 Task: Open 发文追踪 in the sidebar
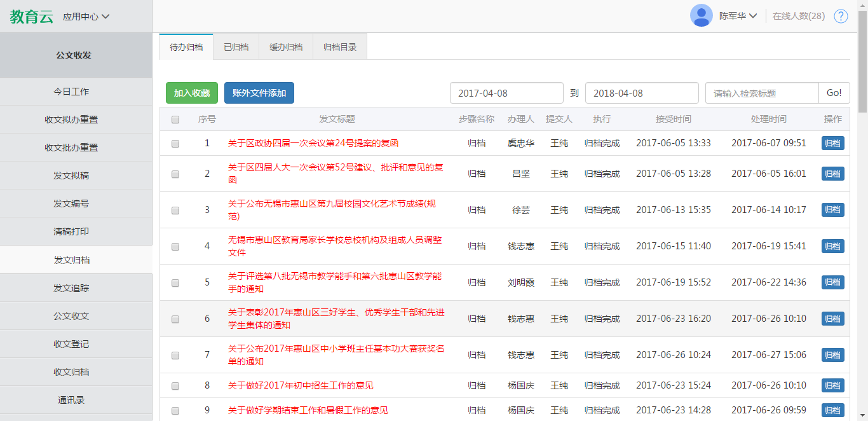click(x=71, y=288)
